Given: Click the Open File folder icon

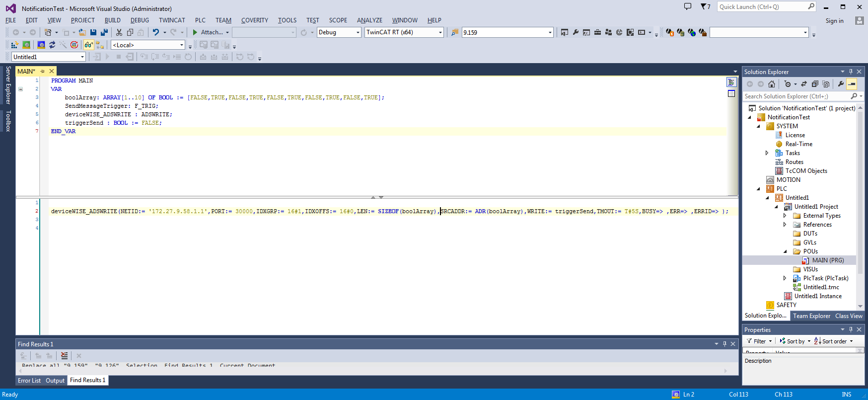Looking at the screenshot, I should pyautogui.click(x=82, y=32).
